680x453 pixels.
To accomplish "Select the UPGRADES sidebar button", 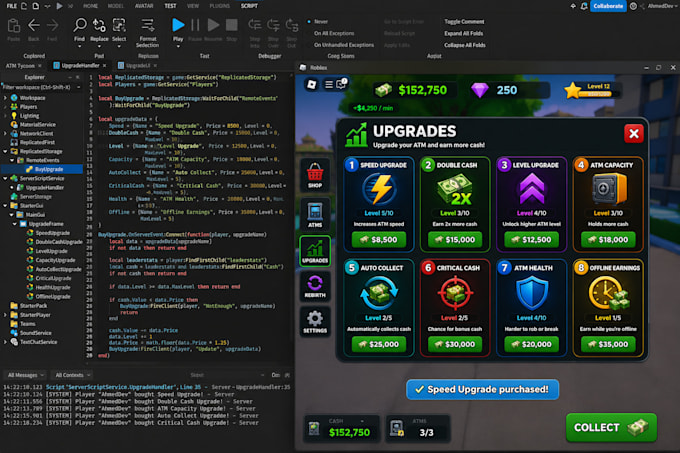I will point(315,251).
